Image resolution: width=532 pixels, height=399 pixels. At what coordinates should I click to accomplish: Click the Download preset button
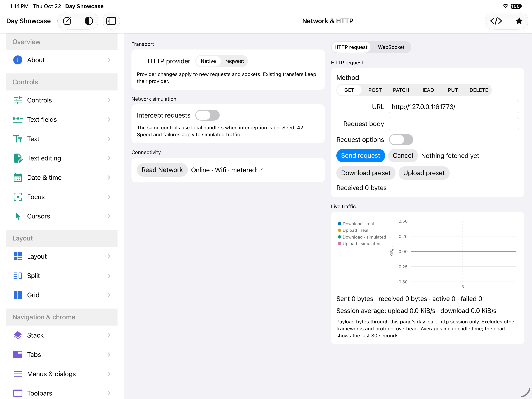click(x=366, y=173)
